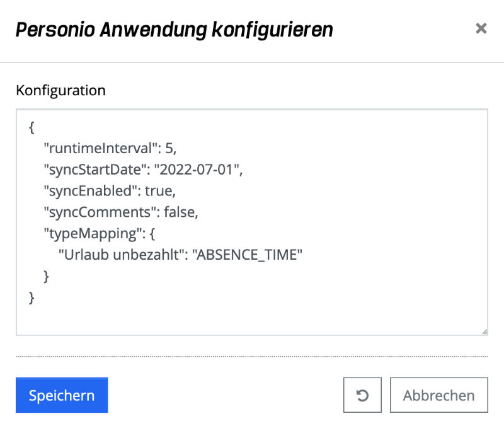Image resolution: width=504 pixels, height=428 pixels.
Task: Click the "typeMapping": { line
Action: [100, 234]
